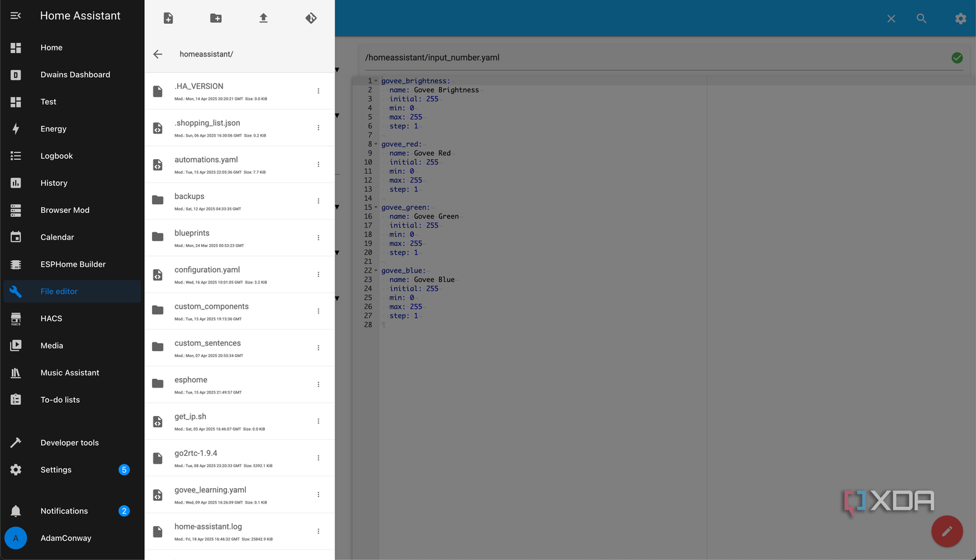
Task: Click the File editor wrench icon
Action: tap(16, 291)
